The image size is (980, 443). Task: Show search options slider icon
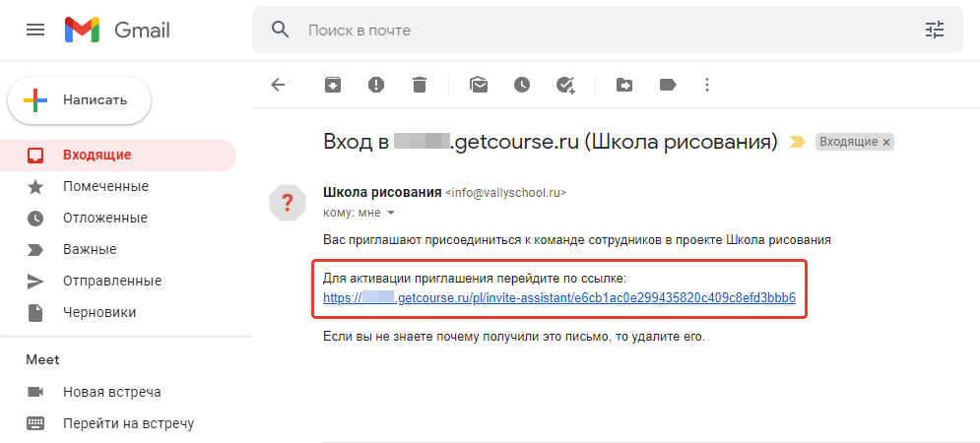click(935, 30)
